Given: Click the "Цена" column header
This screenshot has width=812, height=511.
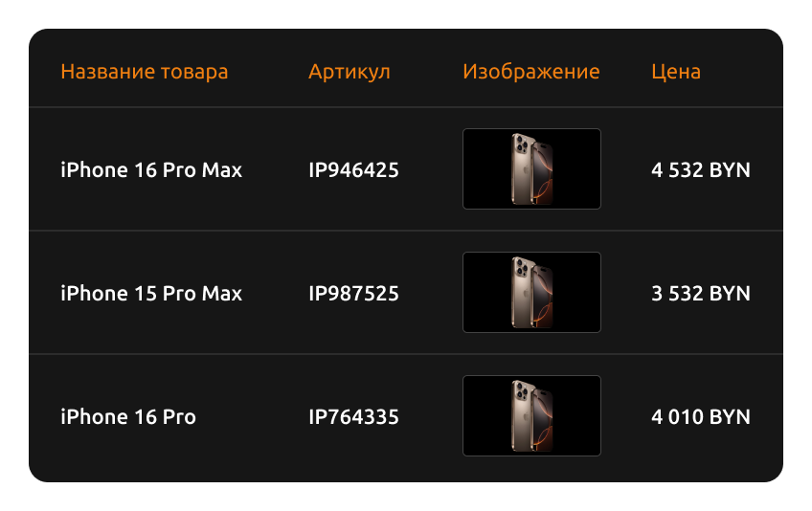Looking at the screenshot, I should pyautogui.click(x=676, y=72).
